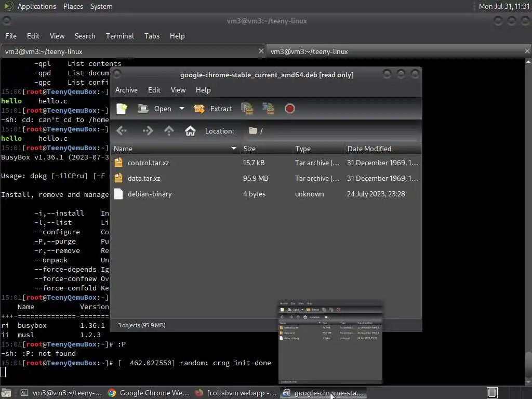Go up one level in archive

(169, 130)
